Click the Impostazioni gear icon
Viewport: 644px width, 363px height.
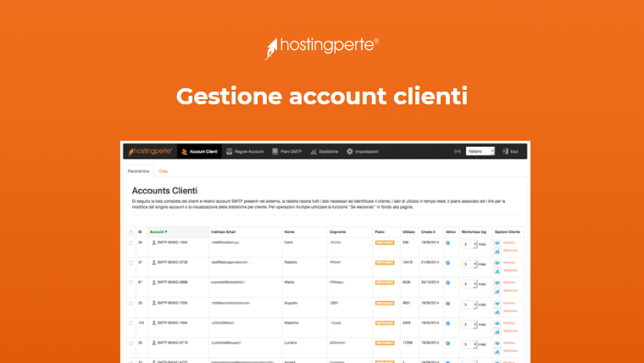coord(349,151)
